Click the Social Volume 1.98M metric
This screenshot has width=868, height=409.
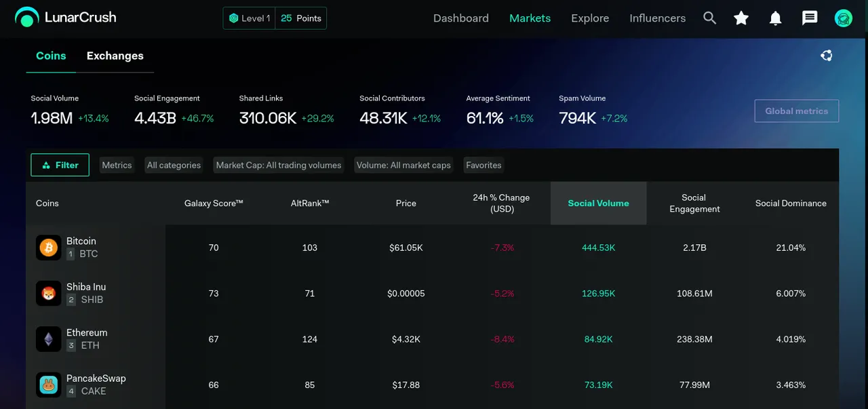pyautogui.click(x=70, y=111)
